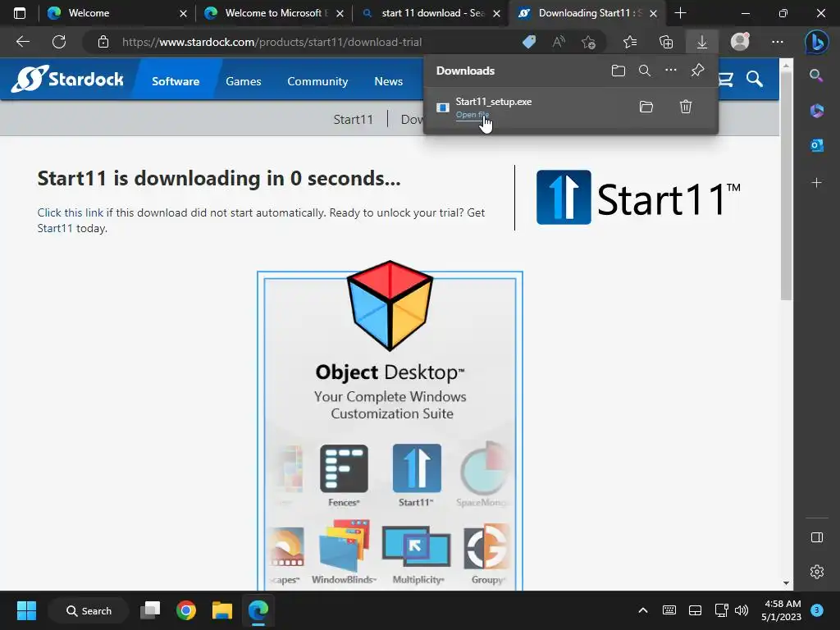Activate Read aloud icon
This screenshot has height=630, width=840.
pos(559,42)
